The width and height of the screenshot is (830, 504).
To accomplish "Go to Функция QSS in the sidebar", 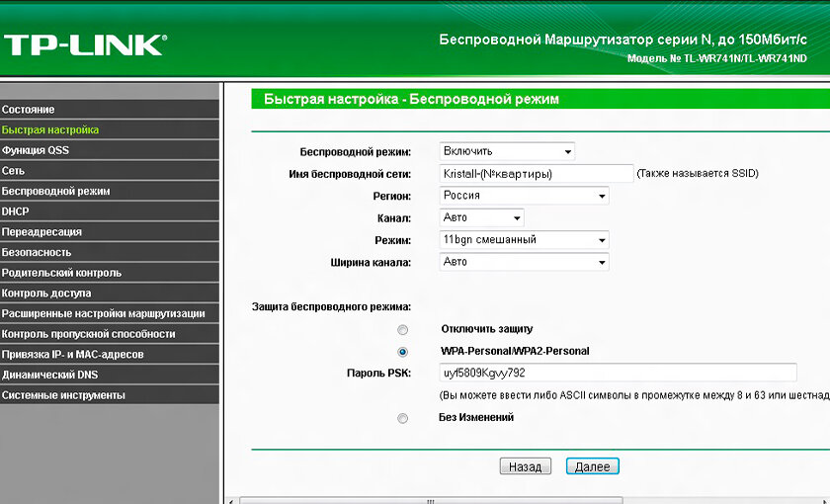I will click(109, 150).
